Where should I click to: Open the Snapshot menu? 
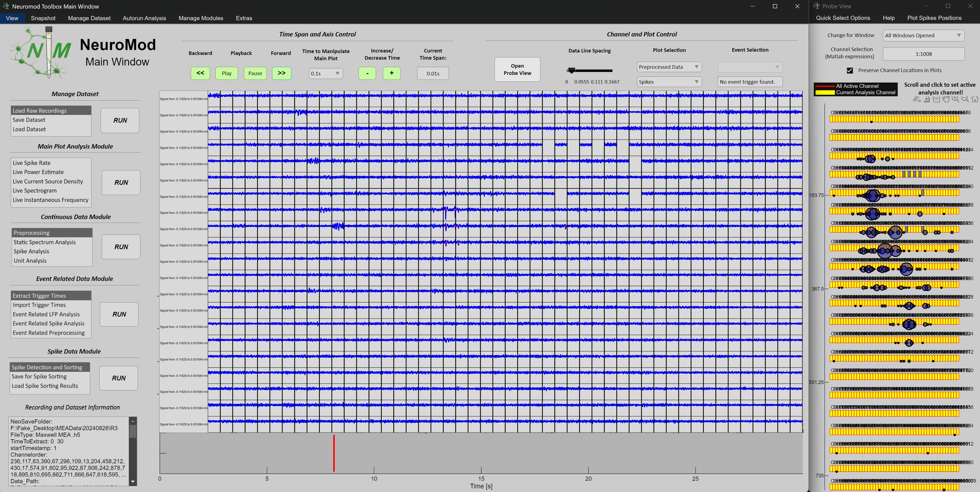43,18
